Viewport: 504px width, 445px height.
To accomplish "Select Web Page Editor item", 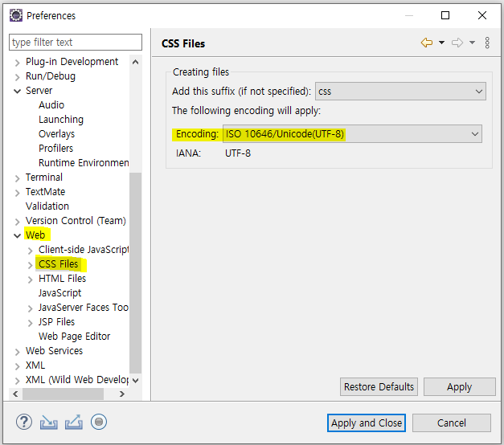I will (x=74, y=337).
